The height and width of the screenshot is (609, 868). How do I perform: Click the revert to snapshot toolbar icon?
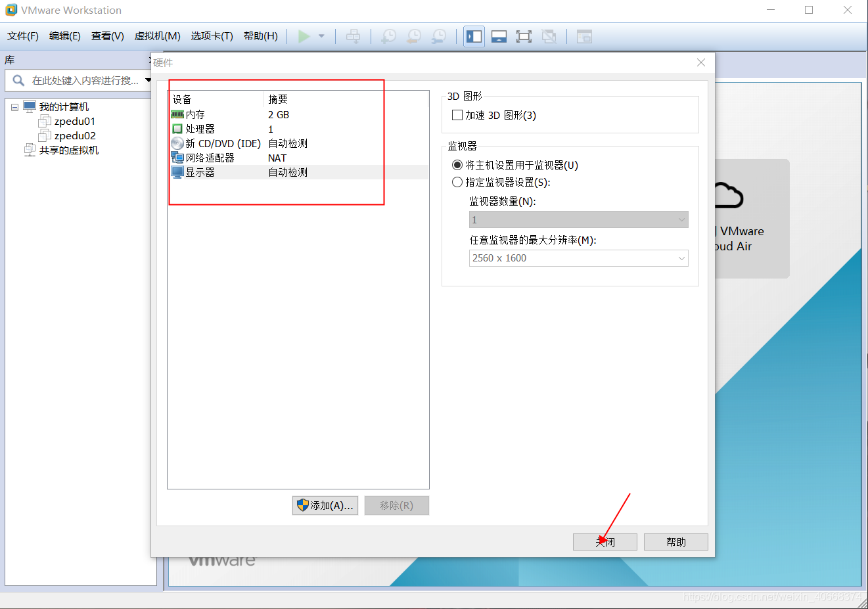[x=414, y=36]
